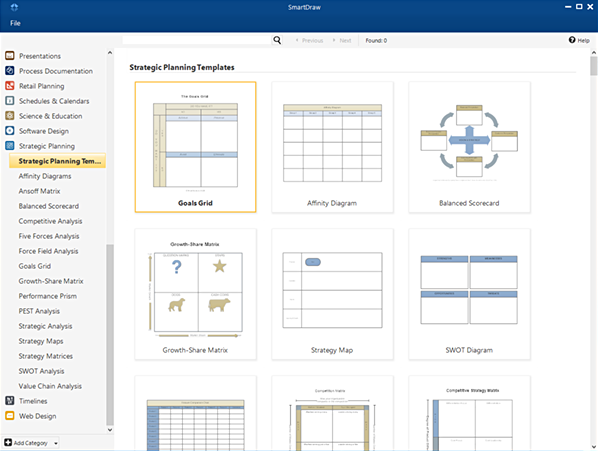Select the Growth-Share Matrix template thumbnail
The image size is (598, 451).
[x=195, y=294]
